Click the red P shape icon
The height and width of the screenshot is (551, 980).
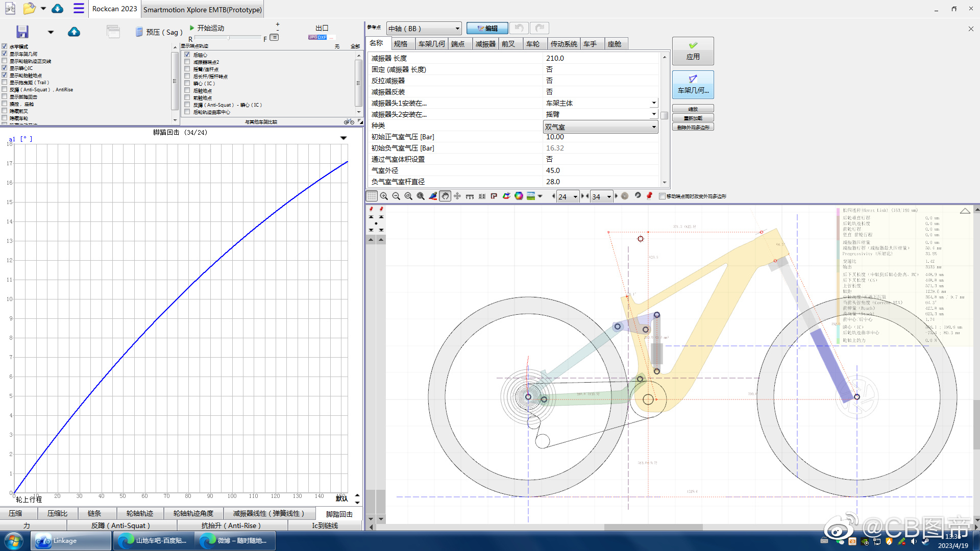tap(494, 196)
